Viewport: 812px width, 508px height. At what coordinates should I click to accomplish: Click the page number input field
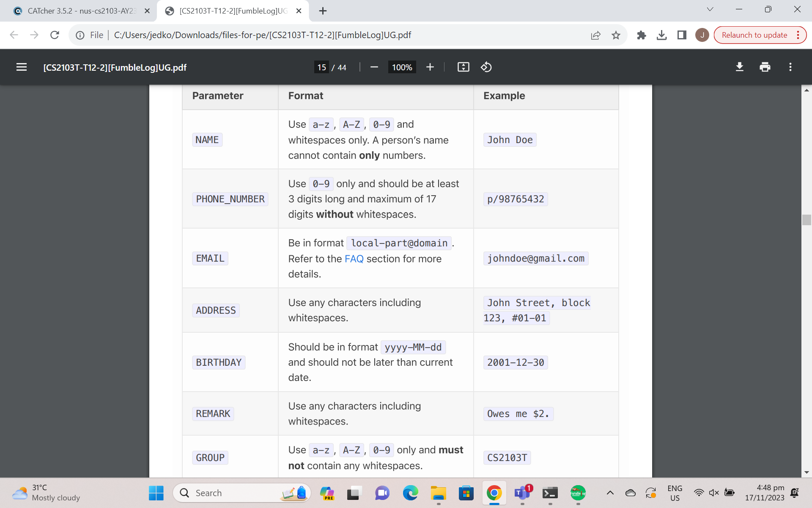(322, 67)
